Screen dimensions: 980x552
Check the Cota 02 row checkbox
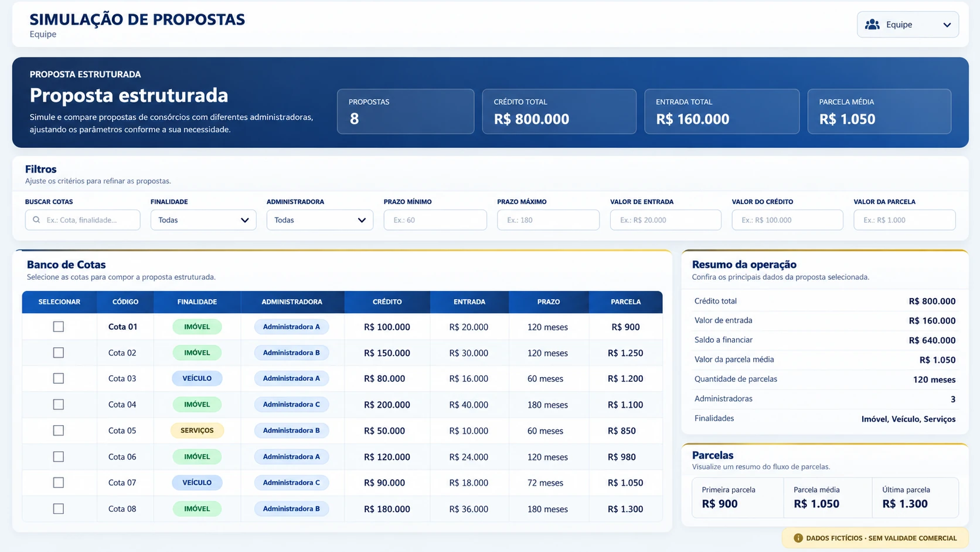pyautogui.click(x=59, y=353)
